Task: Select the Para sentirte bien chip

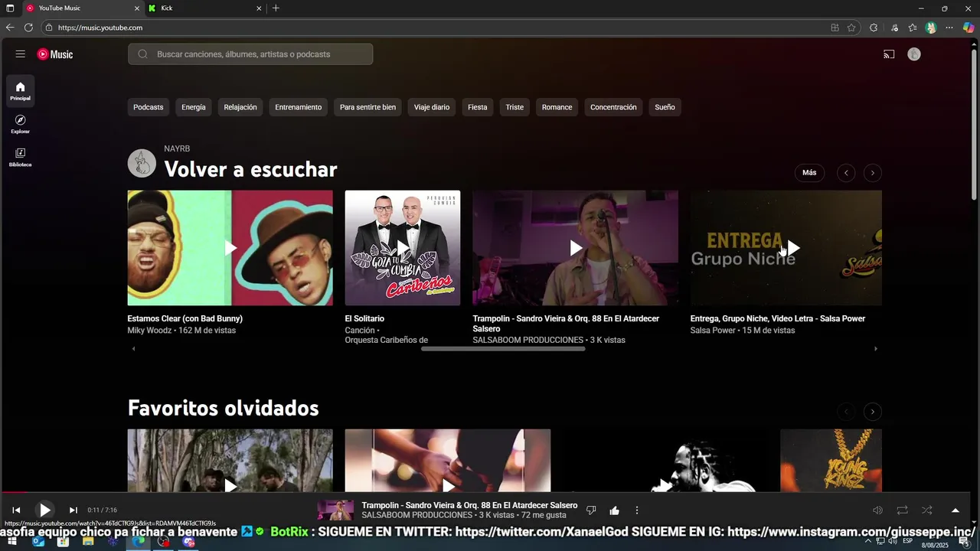Action: (x=368, y=107)
